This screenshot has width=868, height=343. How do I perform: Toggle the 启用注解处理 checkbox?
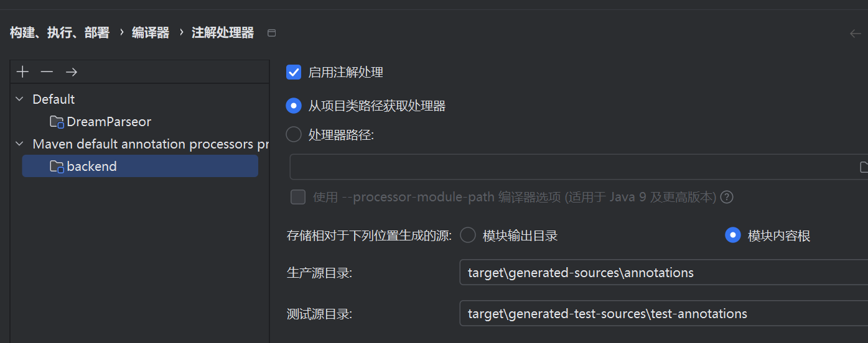coord(294,72)
